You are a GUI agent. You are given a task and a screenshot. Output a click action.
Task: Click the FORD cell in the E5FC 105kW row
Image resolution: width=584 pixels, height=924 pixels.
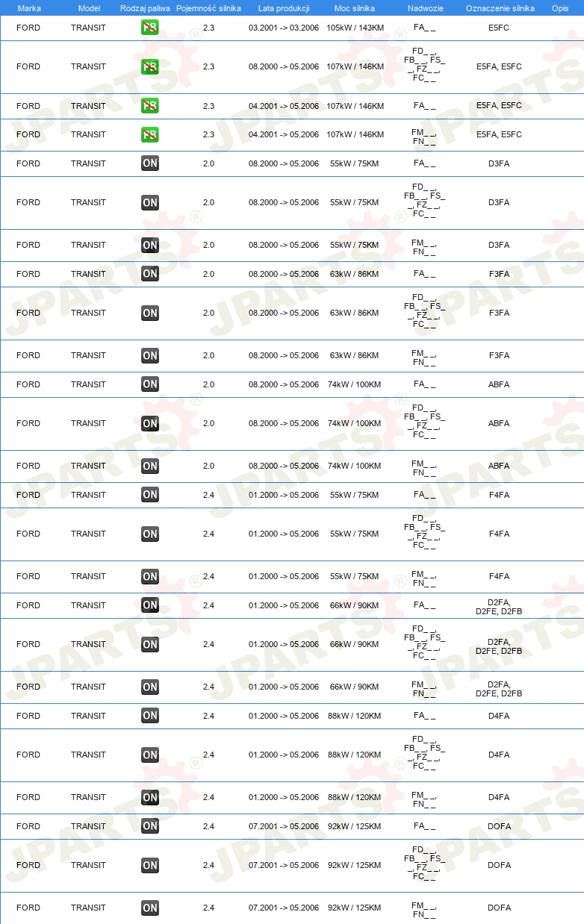(x=28, y=28)
